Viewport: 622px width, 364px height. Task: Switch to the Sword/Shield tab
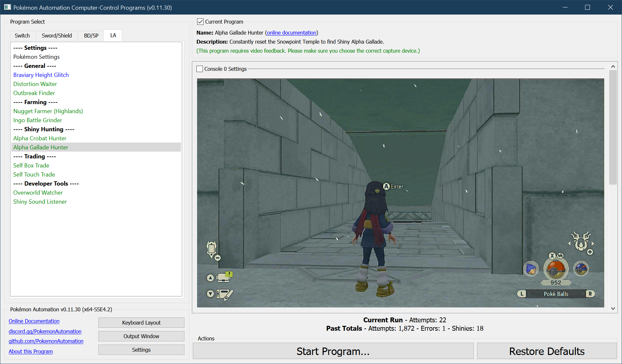click(57, 36)
